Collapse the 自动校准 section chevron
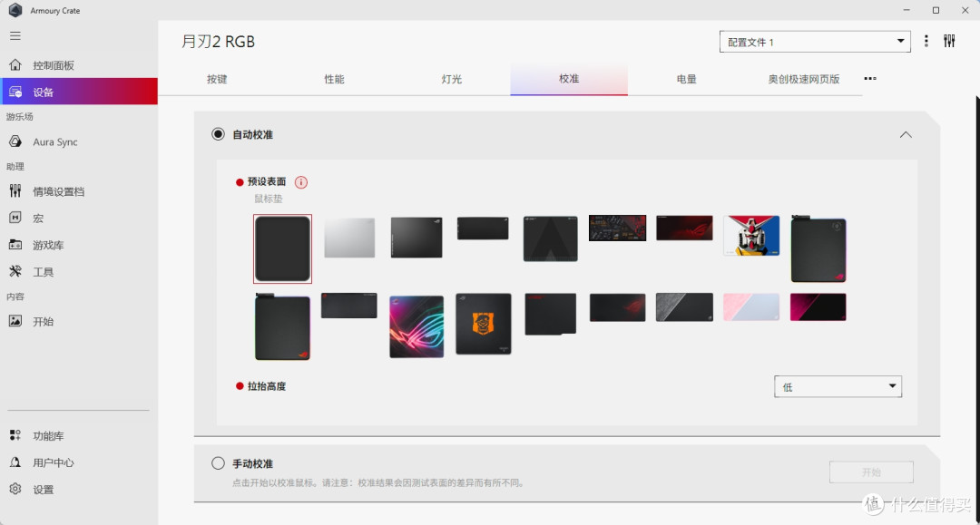980x525 pixels. tap(906, 135)
